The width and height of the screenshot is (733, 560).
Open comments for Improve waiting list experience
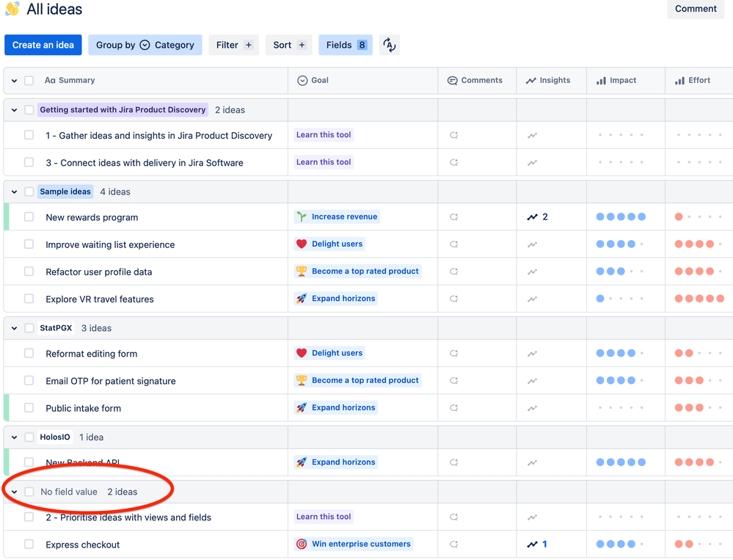point(453,244)
